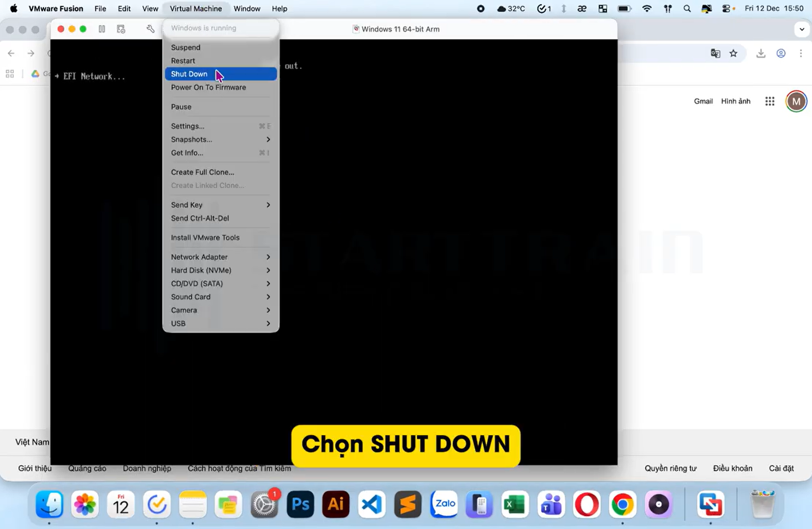Open Gmail from the Google homepage
This screenshot has height=529, width=812.
tap(703, 101)
